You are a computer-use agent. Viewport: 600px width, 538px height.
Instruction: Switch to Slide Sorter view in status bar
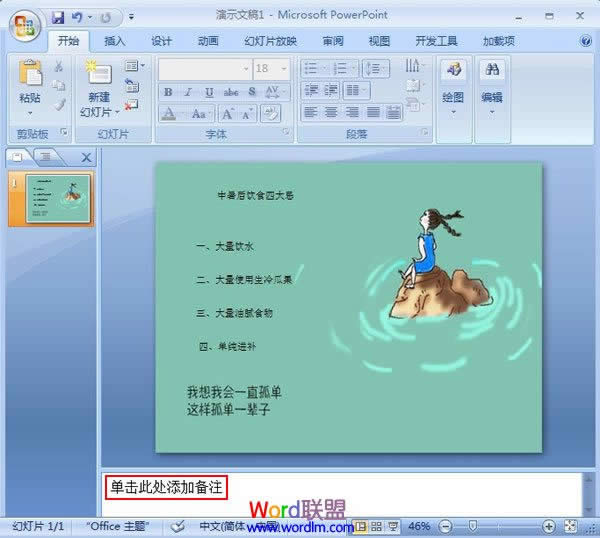pos(376,527)
